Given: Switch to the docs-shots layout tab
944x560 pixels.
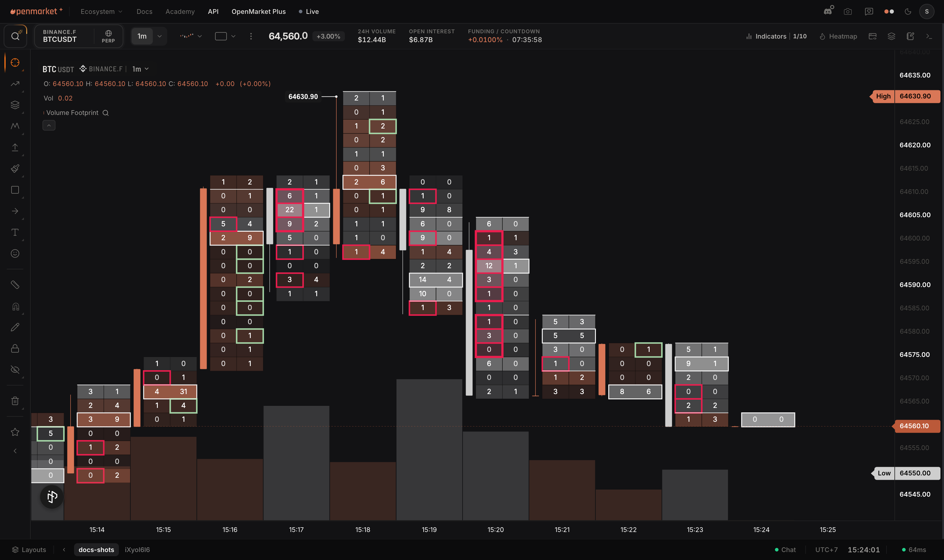Looking at the screenshot, I should 96,549.
